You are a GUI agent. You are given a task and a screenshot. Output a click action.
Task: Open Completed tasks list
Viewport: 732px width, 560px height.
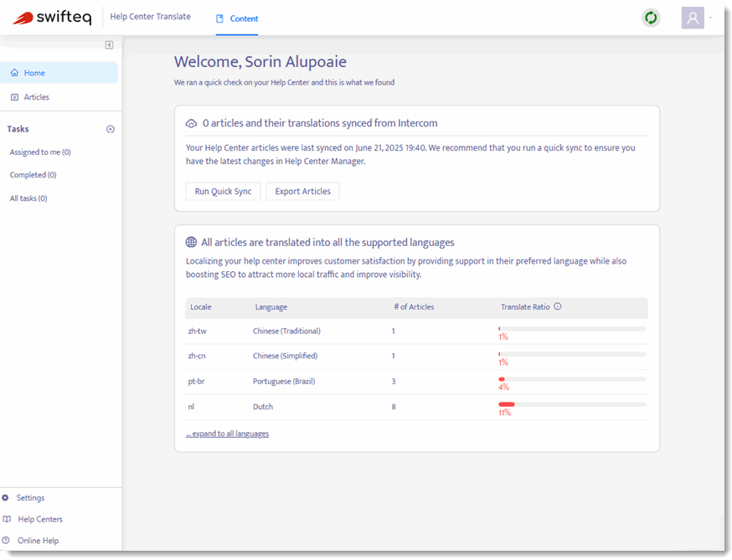pos(34,175)
